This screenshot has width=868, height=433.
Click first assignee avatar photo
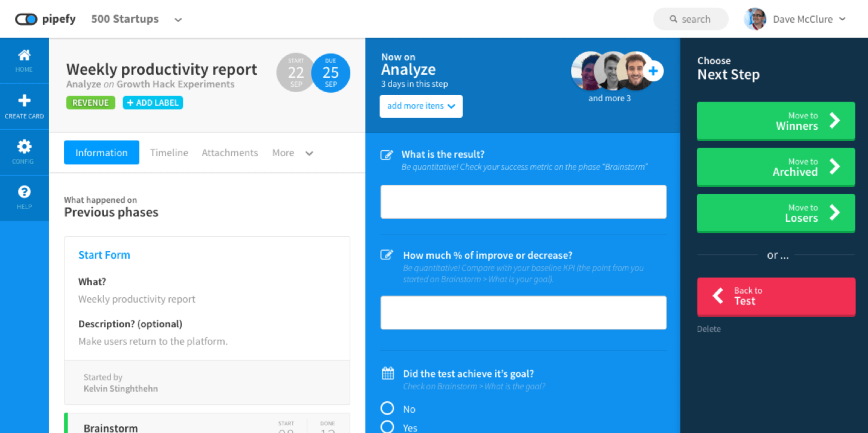[584, 71]
